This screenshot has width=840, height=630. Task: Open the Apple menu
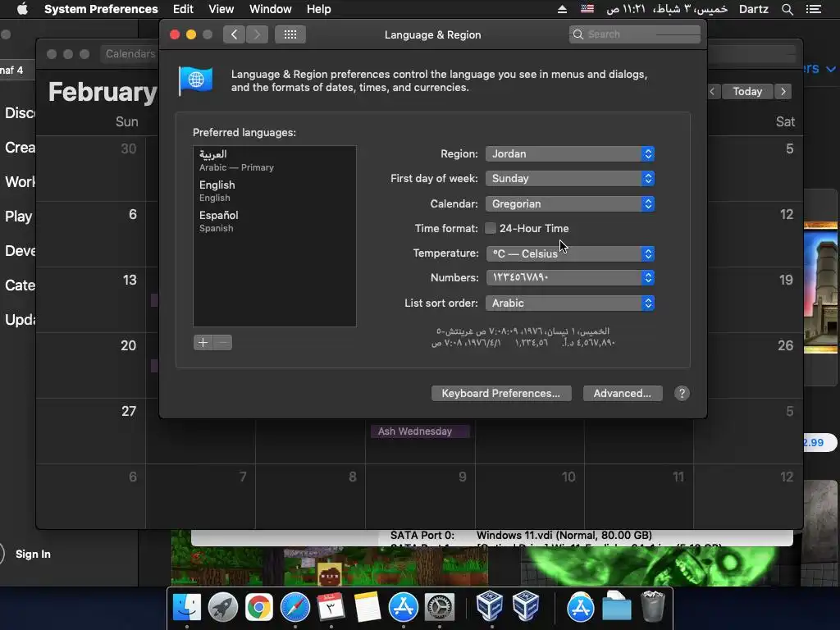tap(22, 9)
